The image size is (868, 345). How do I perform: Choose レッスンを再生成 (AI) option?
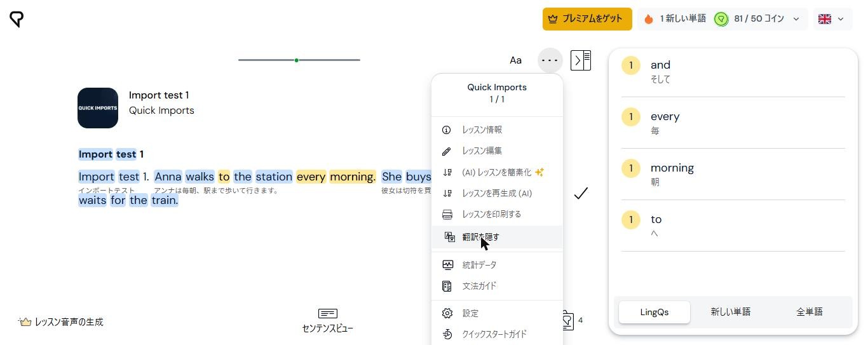point(497,193)
